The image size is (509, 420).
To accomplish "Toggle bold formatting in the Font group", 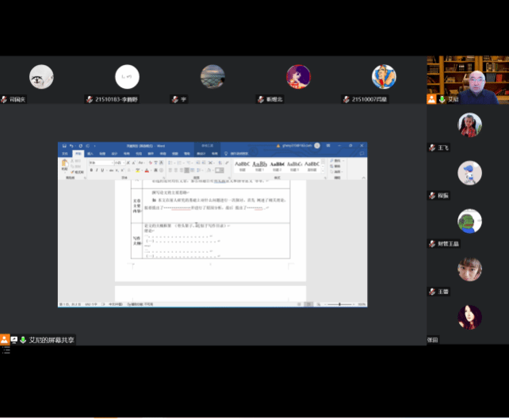I will tap(90, 170).
